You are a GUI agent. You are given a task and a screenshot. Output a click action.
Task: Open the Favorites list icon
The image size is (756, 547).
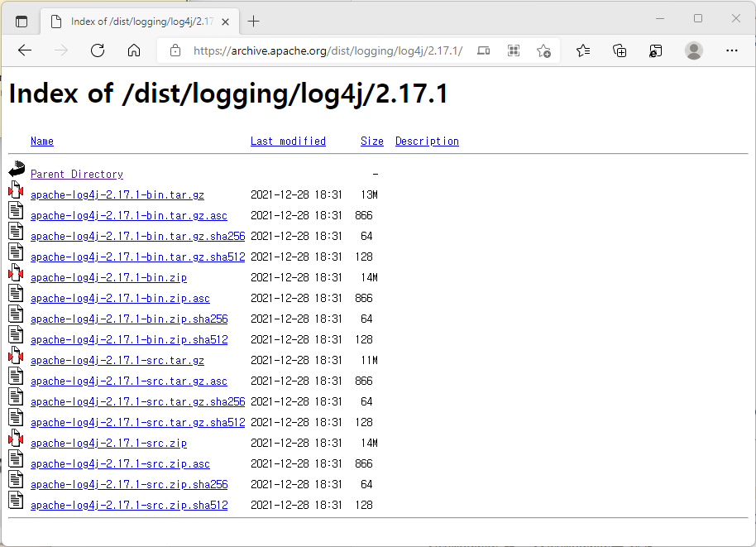tap(583, 50)
